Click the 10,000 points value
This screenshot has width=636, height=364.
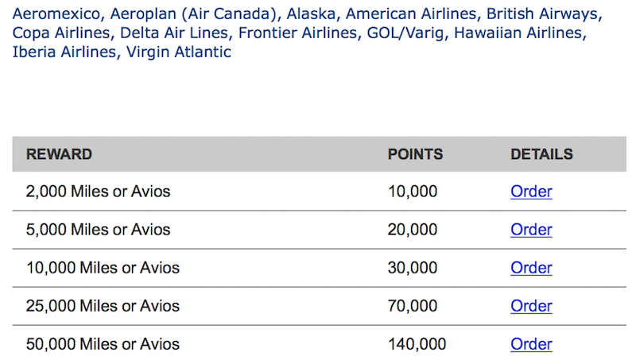(x=413, y=192)
